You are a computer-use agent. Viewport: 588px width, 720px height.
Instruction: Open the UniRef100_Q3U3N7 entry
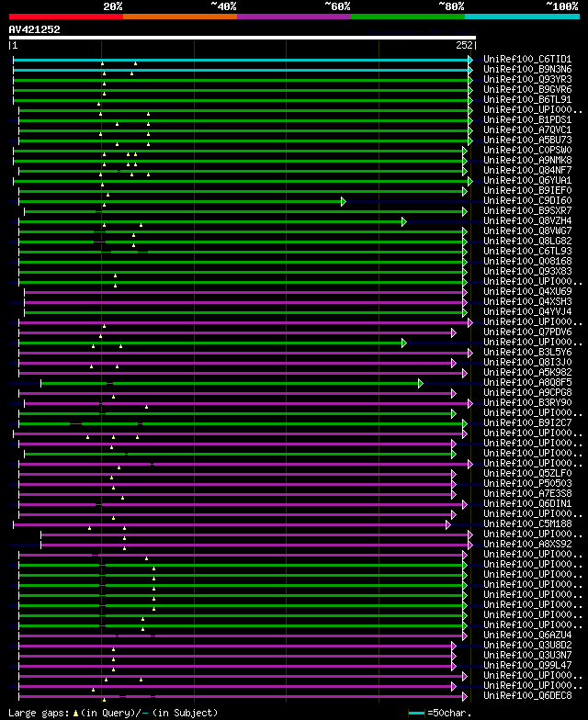(x=527, y=656)
